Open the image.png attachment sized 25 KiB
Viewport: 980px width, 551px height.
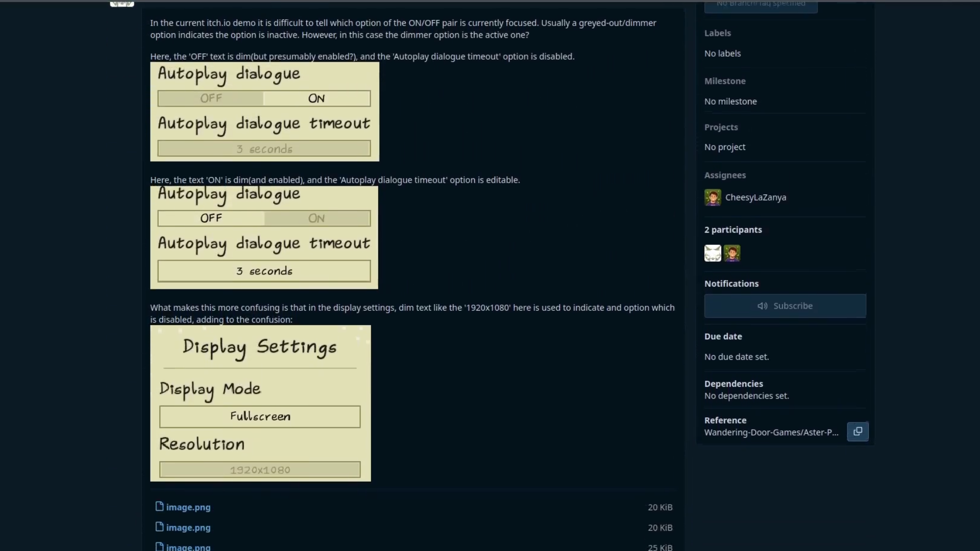[188, 547]
